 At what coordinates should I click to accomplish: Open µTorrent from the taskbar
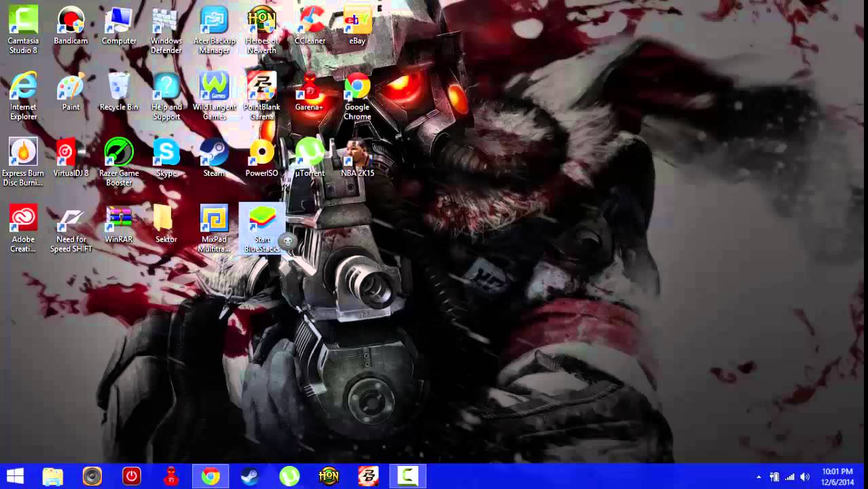click(x=289, y=476)
